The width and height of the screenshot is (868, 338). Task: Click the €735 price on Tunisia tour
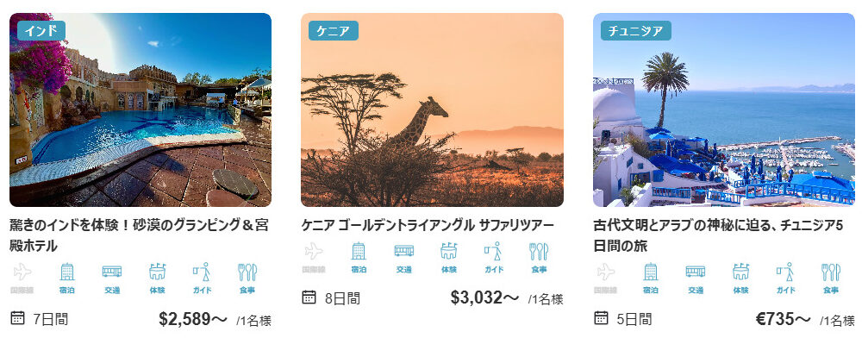pyautogui.click(x=783, y=319)
